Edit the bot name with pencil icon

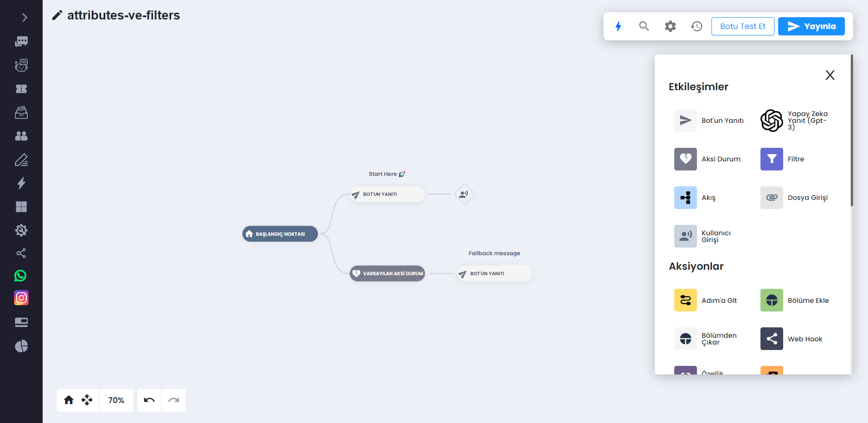[57, 15]
